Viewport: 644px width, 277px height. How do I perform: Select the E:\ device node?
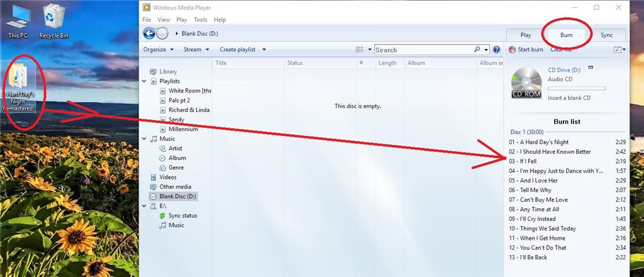pyautogui.click(x=163, y=206)
